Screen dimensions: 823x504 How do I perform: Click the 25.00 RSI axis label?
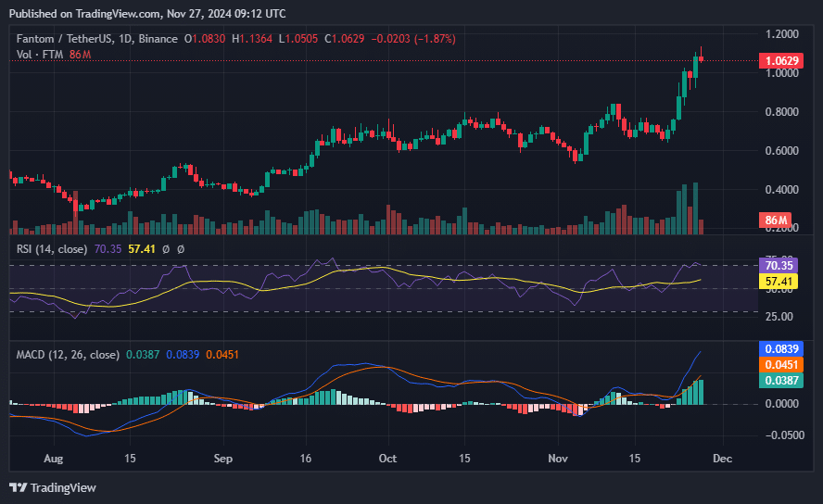pos(779,317)
